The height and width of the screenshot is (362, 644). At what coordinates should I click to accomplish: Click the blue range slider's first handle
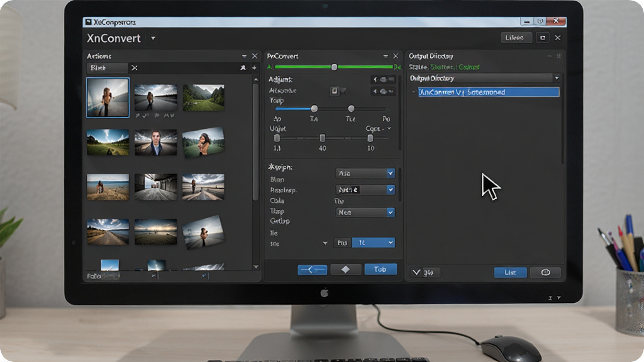tap(314, 109)
